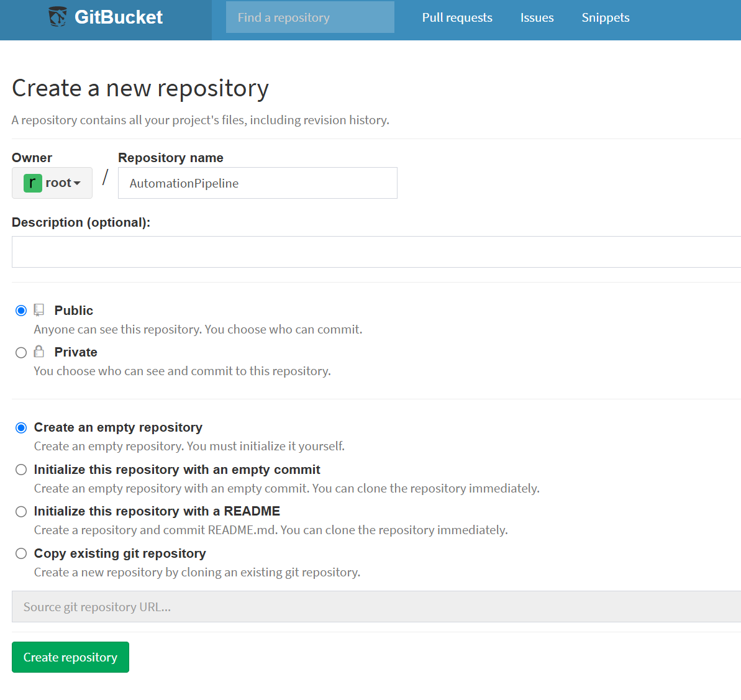Viewport: 741px width, 700px height.
Task: Choose Initialize repository with a README
Action: point(20,512)
